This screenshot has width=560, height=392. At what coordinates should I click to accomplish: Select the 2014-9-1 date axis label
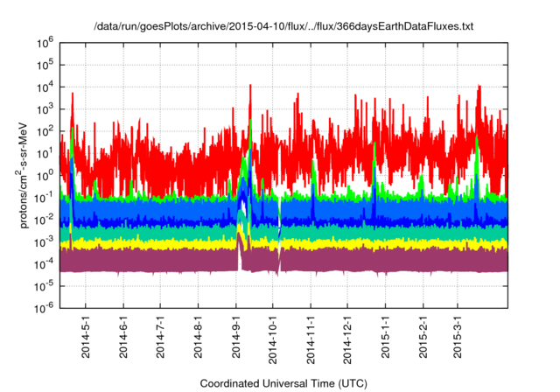point(236,336)
